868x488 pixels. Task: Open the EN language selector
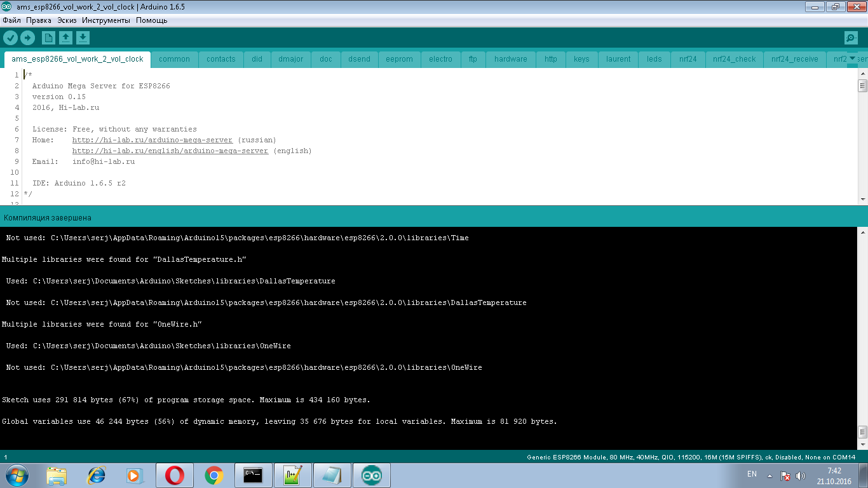click(752, 475)
